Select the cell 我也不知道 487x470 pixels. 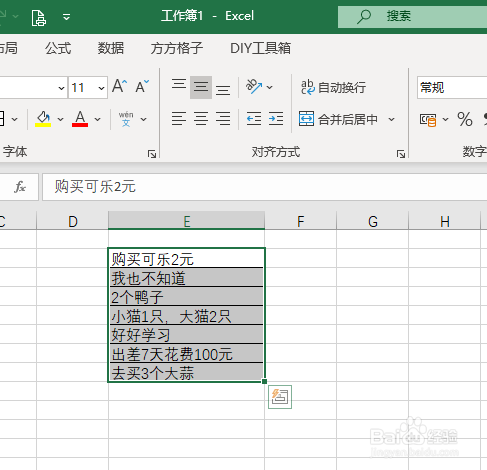coord(186,277)
